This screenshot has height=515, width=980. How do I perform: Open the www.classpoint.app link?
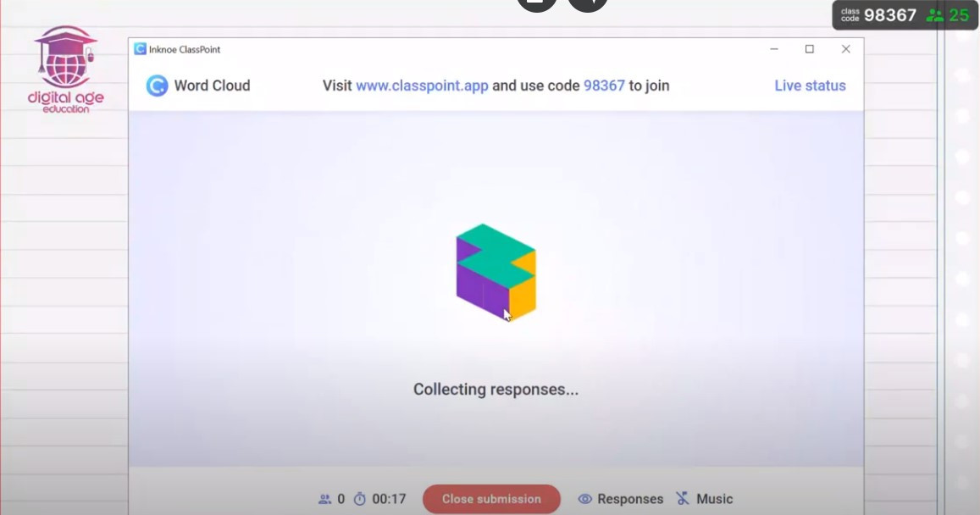[422, 86]
